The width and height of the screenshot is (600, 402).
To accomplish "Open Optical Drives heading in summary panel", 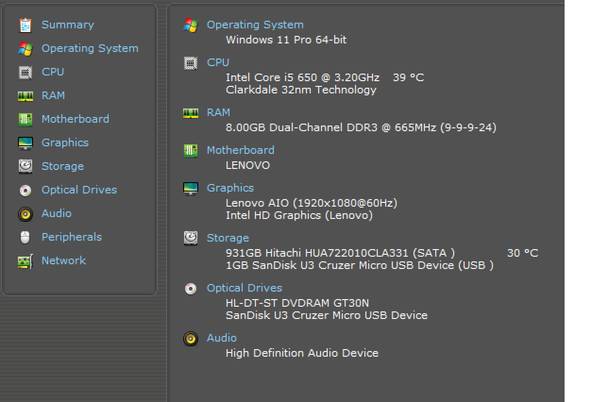I will click(x=245, y=288).
